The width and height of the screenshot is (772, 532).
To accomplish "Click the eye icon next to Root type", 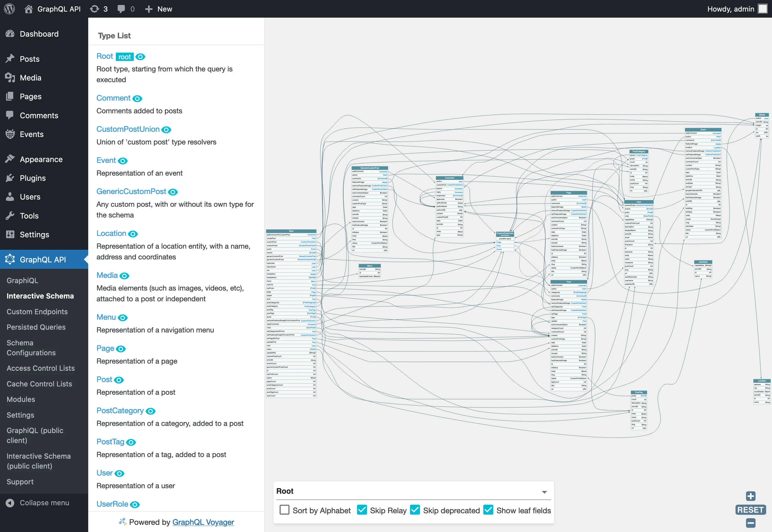I will tap(140, 57).
